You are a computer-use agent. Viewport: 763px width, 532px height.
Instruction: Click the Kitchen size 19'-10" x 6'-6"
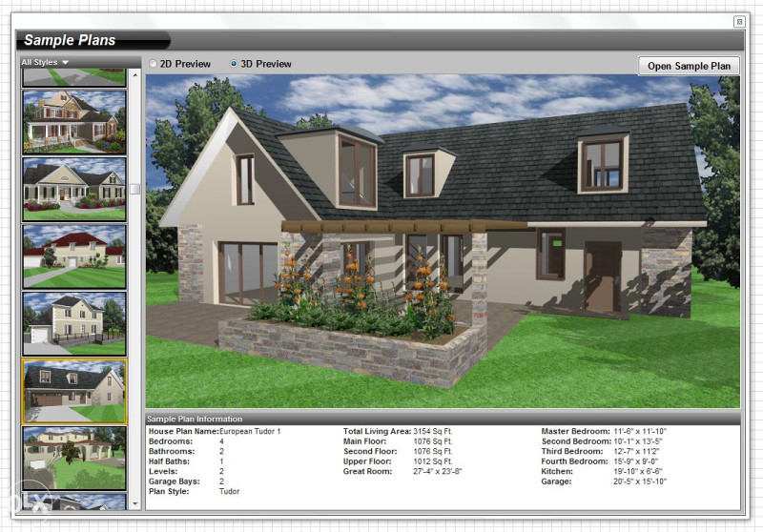(x=638, y=471)
